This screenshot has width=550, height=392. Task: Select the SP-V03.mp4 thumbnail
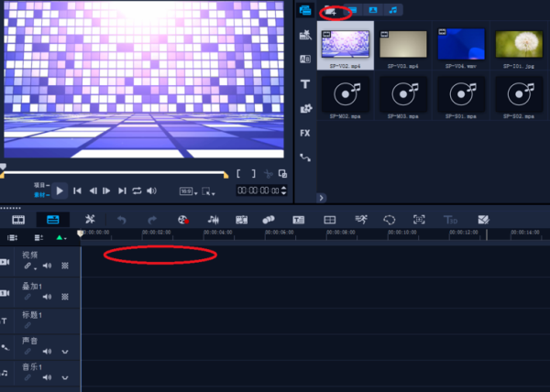(x=403, y=46)
